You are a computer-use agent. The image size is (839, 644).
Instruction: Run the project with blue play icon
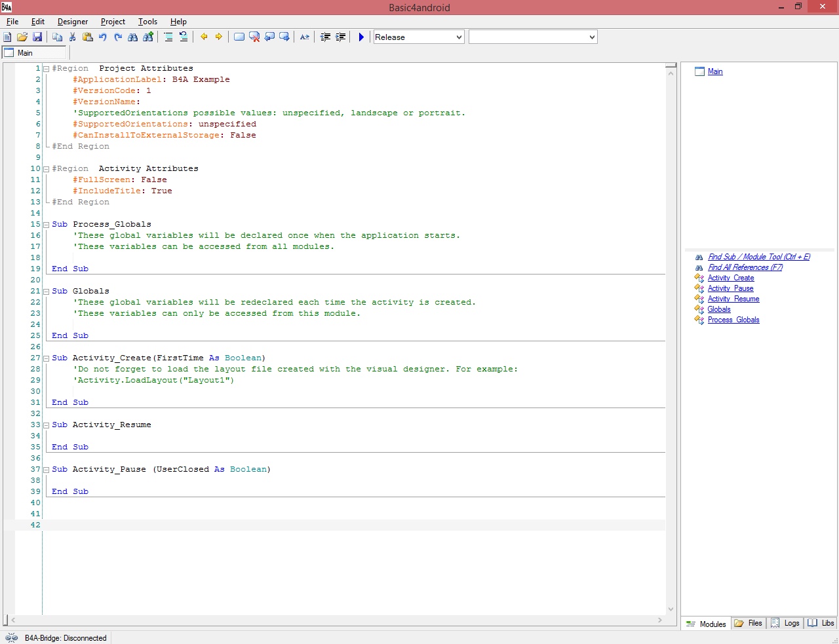point(361,37)
